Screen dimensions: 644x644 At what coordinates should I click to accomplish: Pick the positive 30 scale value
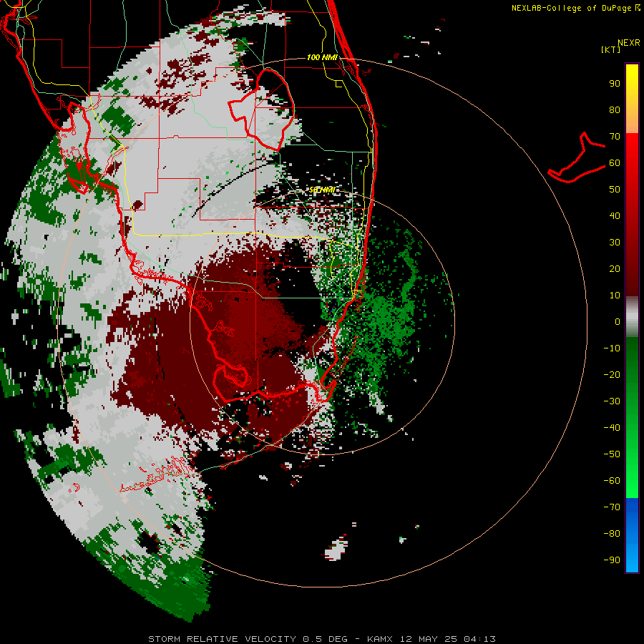(x=615, y=243)
